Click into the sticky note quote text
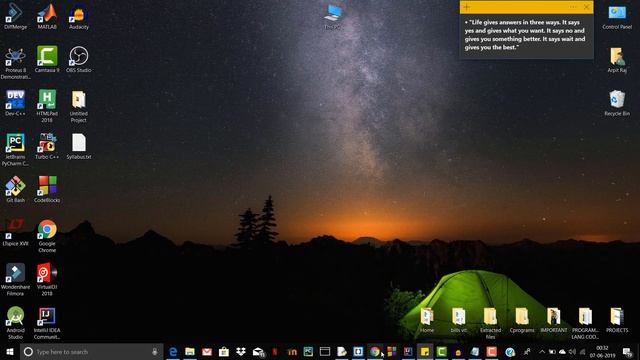The height and width of the screenshot is (360, 640). pyautogui.click(x=525, y=35)
